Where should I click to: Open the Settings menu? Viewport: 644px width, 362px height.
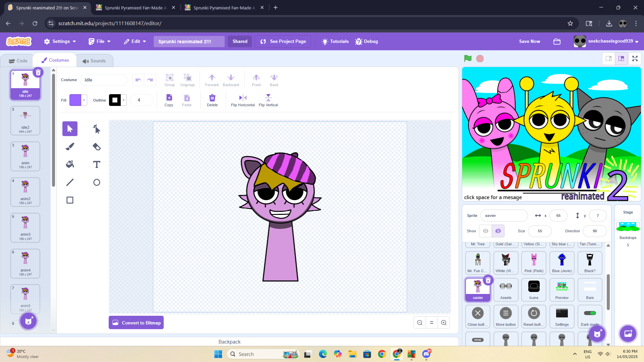(x=60, y=42)
